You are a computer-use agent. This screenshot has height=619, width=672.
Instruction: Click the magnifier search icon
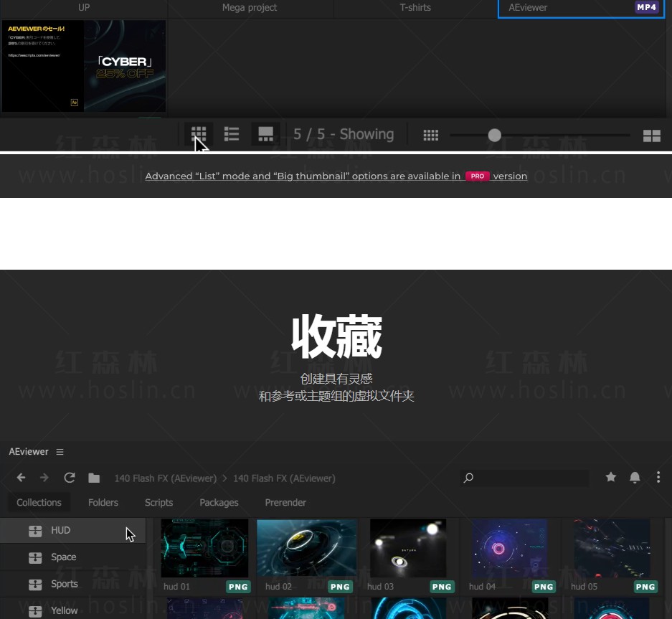[x=468, y=478]
